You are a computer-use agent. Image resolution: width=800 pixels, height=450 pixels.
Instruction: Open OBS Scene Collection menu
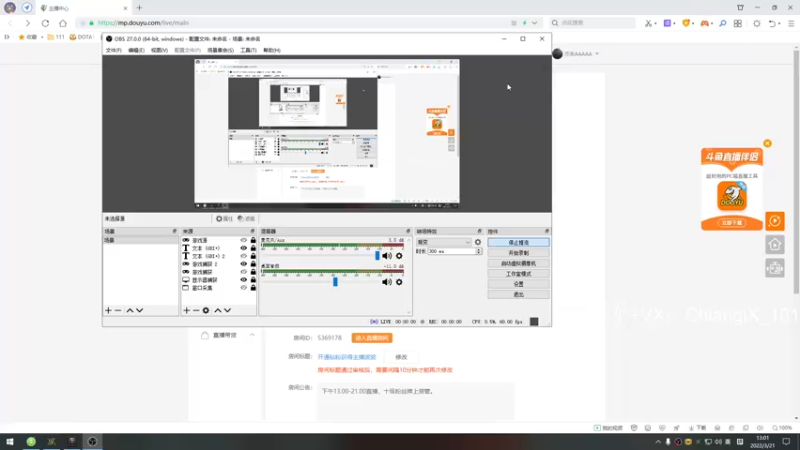[220, 50]
